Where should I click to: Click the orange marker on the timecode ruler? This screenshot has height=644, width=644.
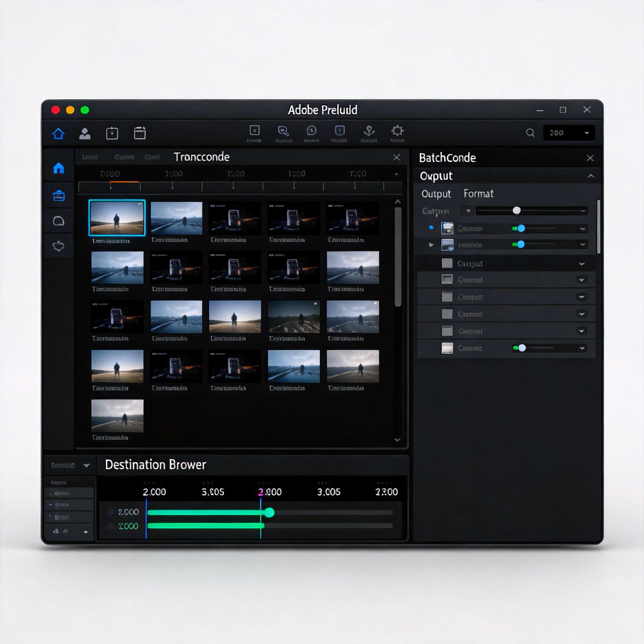125,182
